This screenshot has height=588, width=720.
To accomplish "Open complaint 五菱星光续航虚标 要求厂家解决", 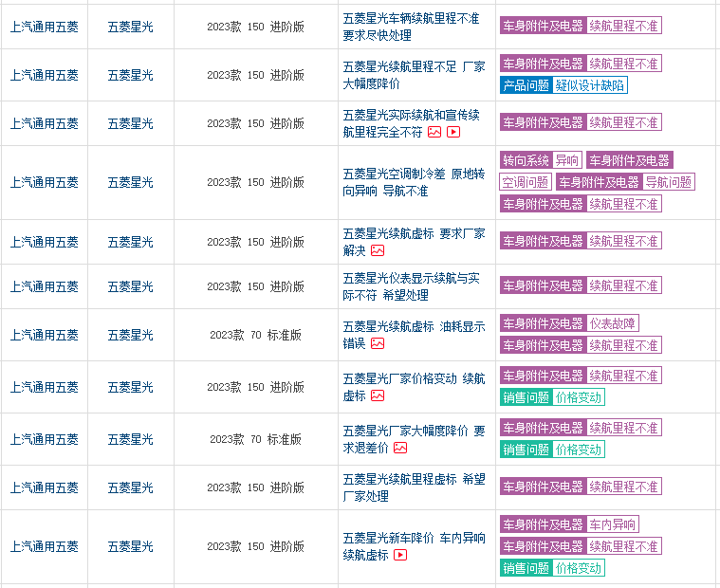I will 414,242.
